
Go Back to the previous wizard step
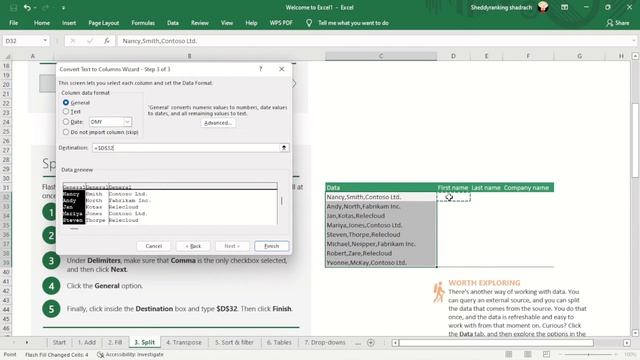pyautogui.click(x=193, y=246)
